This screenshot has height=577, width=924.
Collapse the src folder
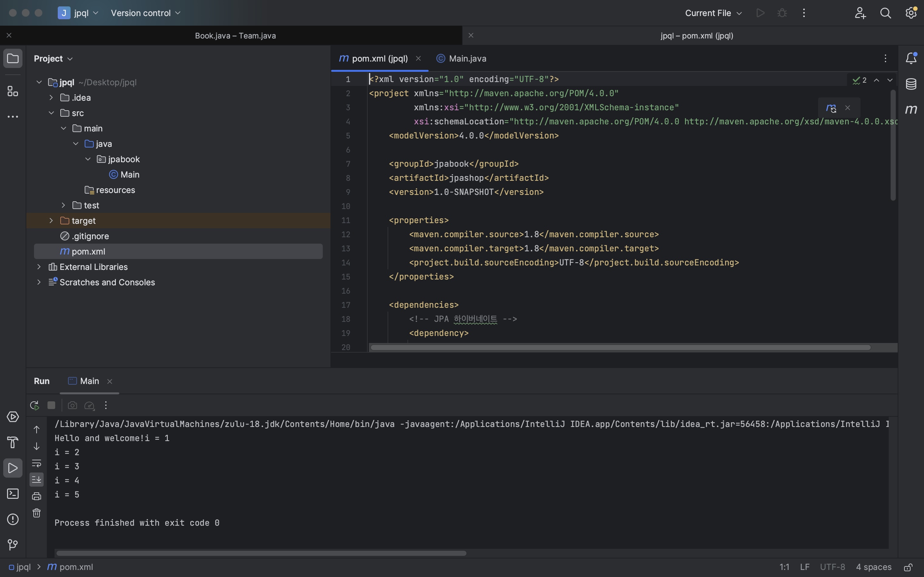[51, 113]
